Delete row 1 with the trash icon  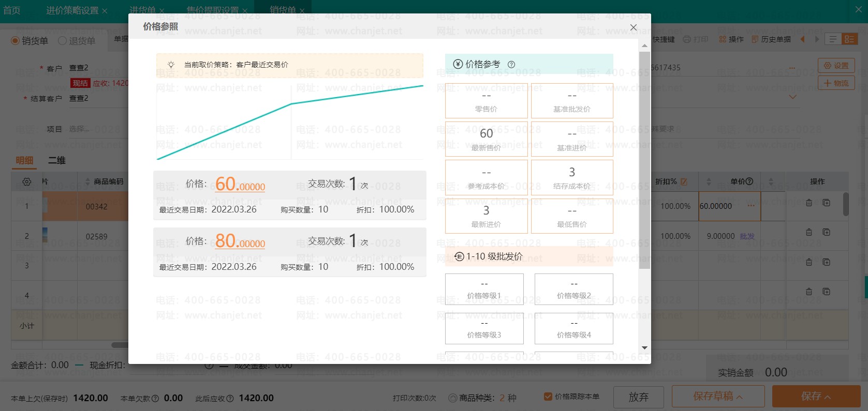point(809,203)
